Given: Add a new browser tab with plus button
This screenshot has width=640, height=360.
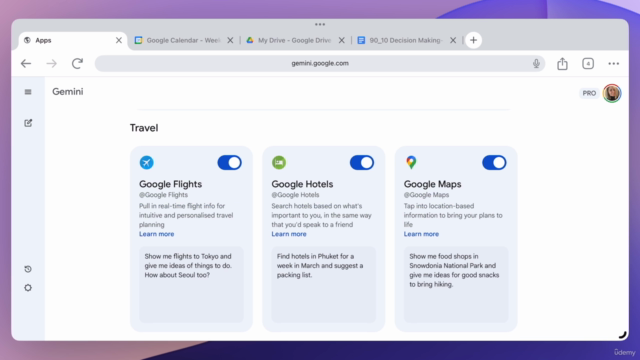Looking at the screenshot, I should point(473,40).
